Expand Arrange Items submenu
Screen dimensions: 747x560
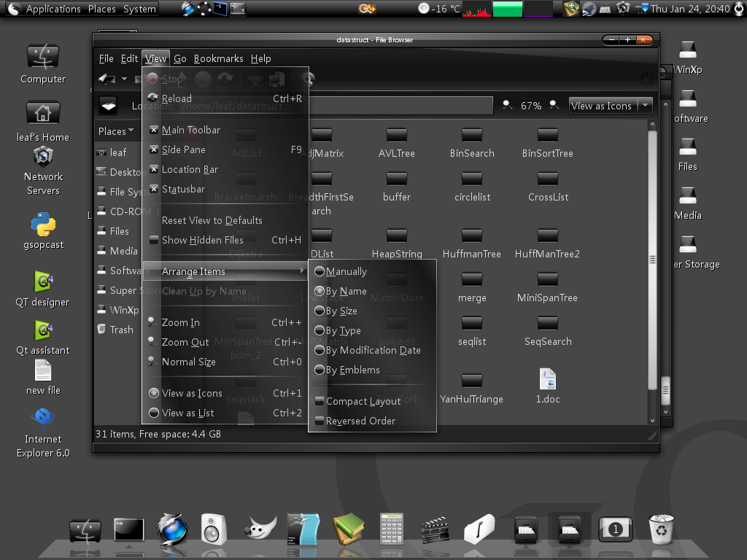coord(225,271)
